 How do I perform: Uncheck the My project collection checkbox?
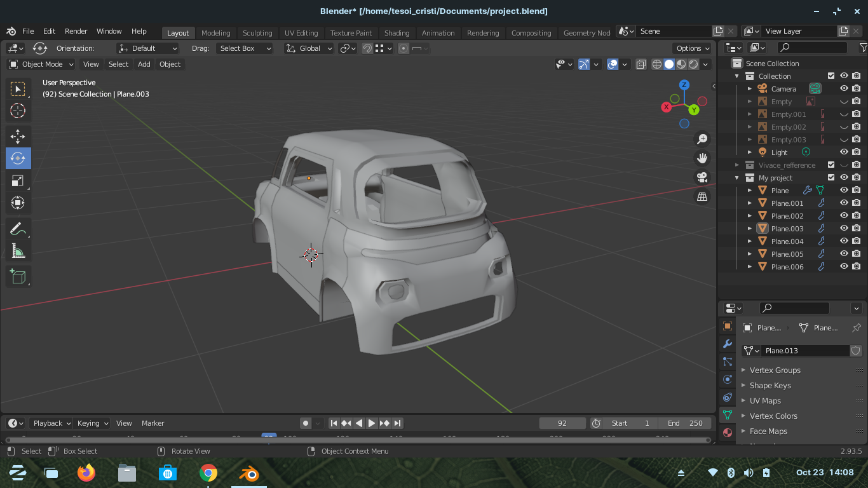point(831,178)
